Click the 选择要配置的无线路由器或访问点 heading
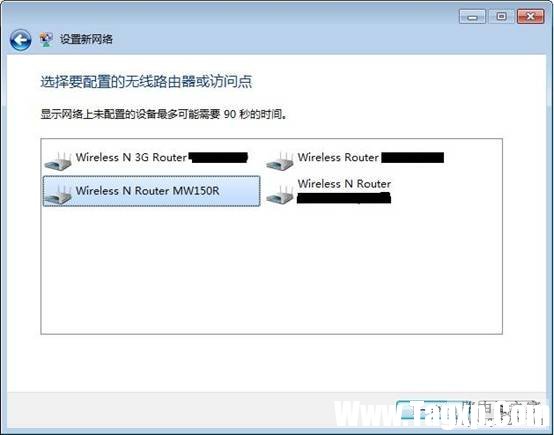Viewport: 554px width, 435px height. click(x=146, y=82)
